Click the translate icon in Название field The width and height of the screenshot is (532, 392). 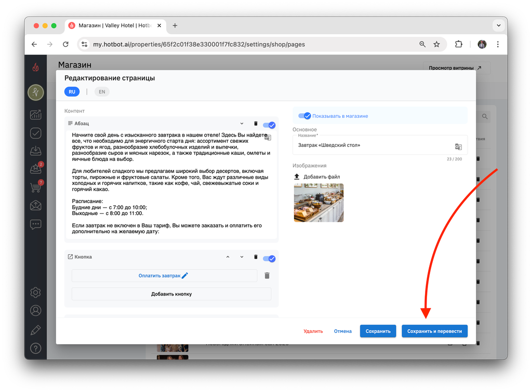coord(458,146)
